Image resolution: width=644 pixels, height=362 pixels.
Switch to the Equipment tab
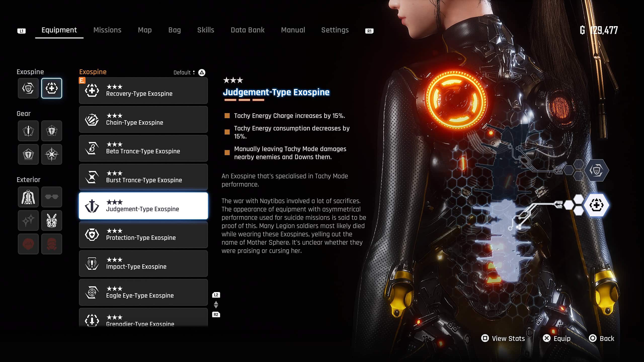tap(59, 30)
